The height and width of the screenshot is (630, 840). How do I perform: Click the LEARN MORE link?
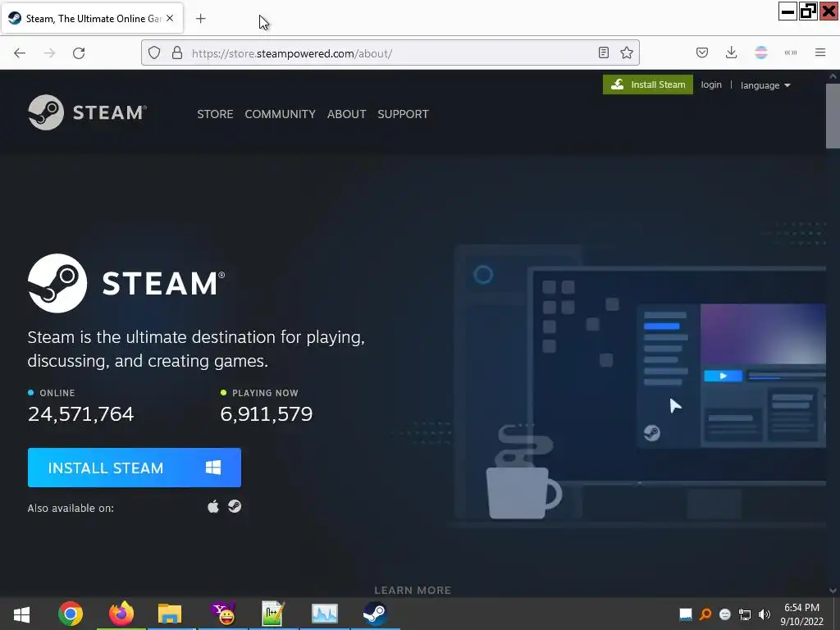click(x=413, y=590)
